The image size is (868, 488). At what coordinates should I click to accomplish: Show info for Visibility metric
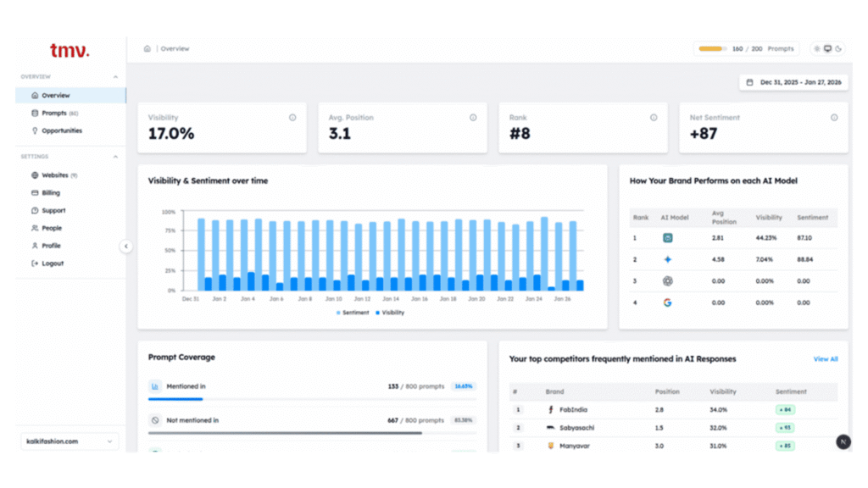point(292,117)
